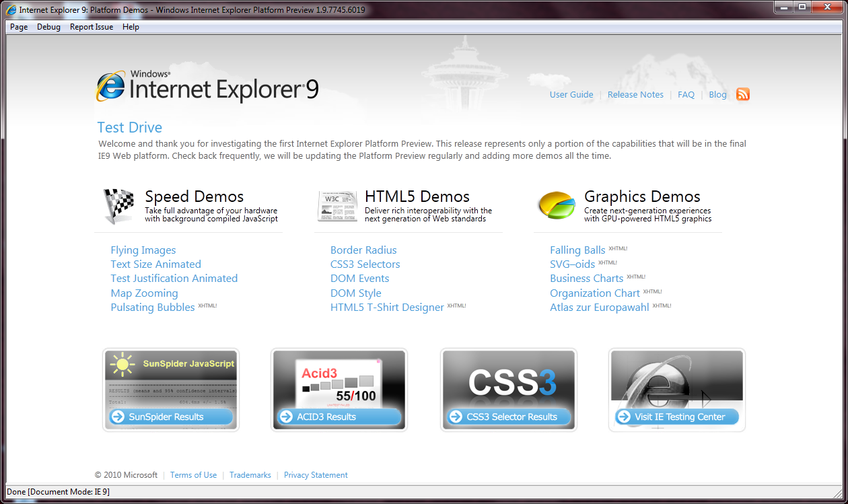Visit the Blog link
848x504 pixels.
click(717, 95)
